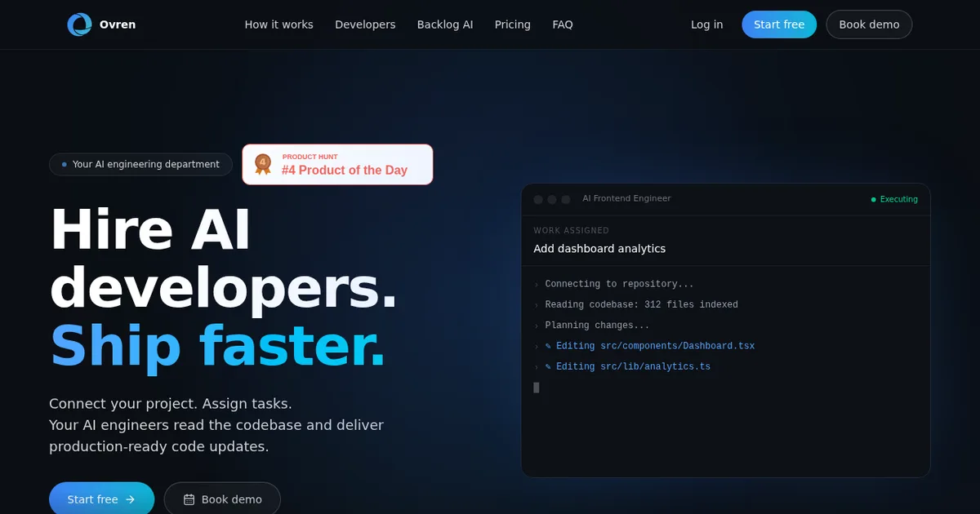Click the Your AI engineering department pill
The image size is (980, 514).
click(140, 164)
